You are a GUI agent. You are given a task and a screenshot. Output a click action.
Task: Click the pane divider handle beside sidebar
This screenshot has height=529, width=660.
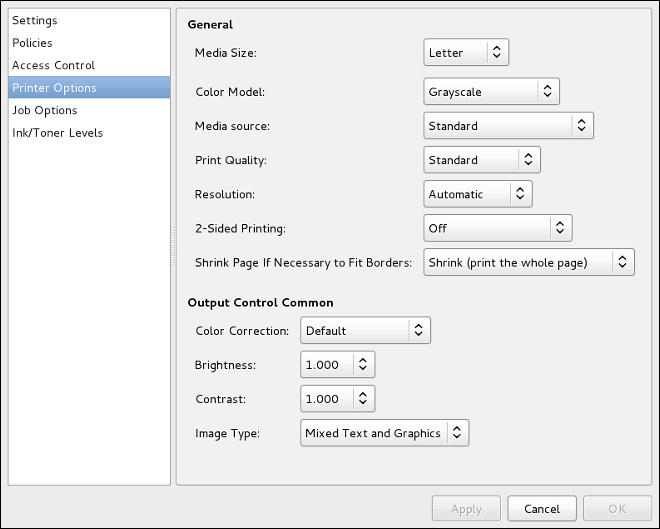[x=173, y=246]
